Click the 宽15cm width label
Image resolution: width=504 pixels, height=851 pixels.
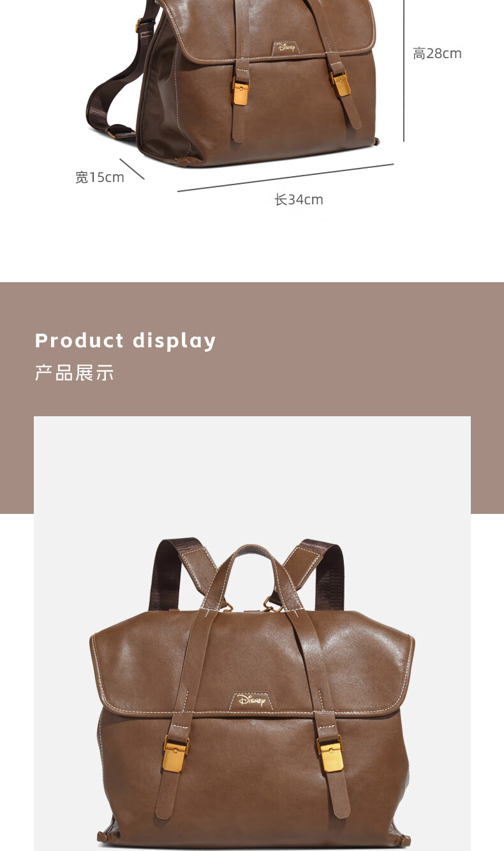click(x=100, y=177)
